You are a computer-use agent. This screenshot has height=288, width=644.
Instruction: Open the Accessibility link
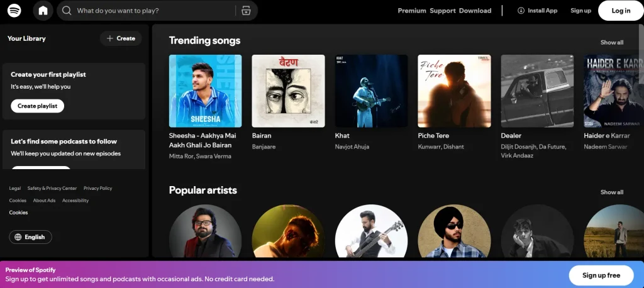pyautogui.click(x=75, y=201)
